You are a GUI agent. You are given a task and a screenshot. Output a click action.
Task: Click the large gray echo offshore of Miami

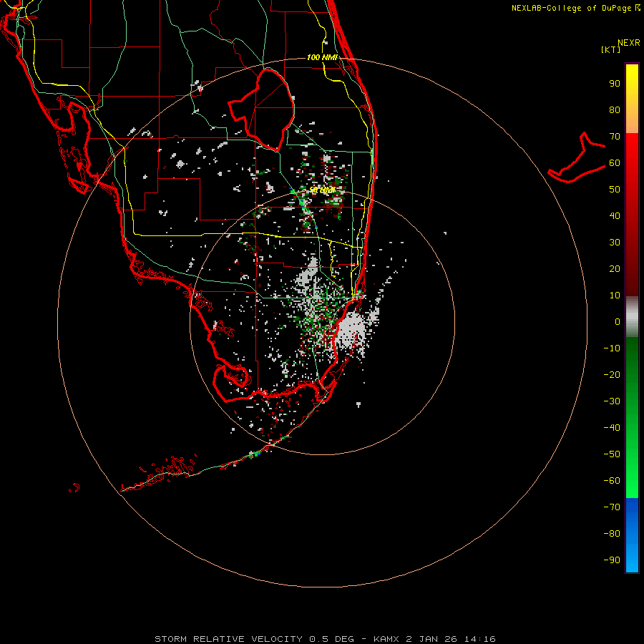[x=352, y=329]
